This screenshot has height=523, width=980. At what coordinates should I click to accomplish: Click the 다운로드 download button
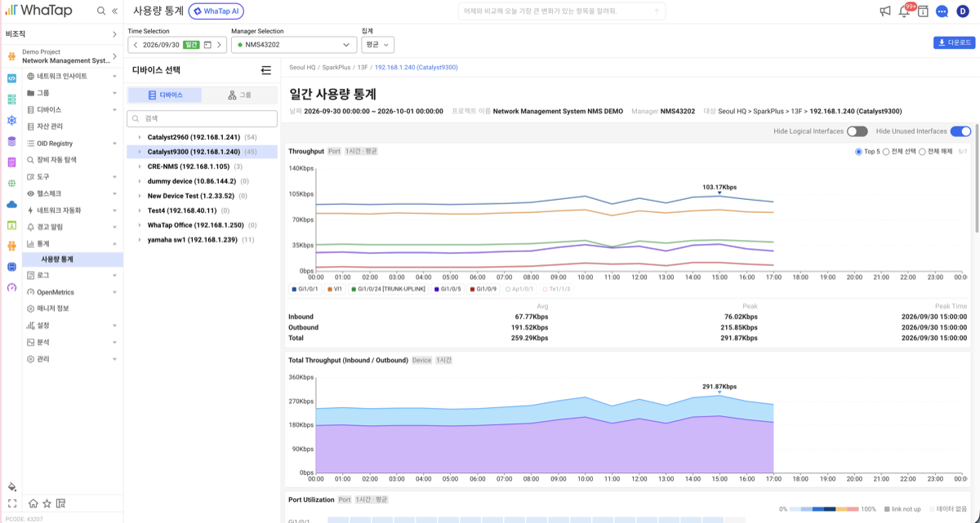(x=954, y=42)
